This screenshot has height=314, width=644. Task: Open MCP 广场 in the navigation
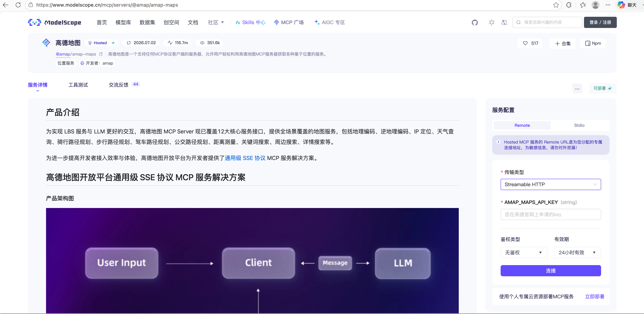pos(289,23)
